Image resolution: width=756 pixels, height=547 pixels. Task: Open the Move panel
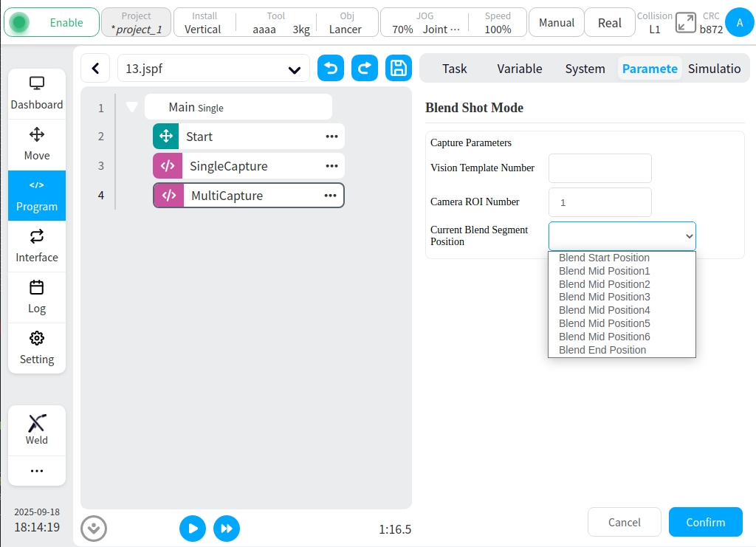click(x=37, y=145)
